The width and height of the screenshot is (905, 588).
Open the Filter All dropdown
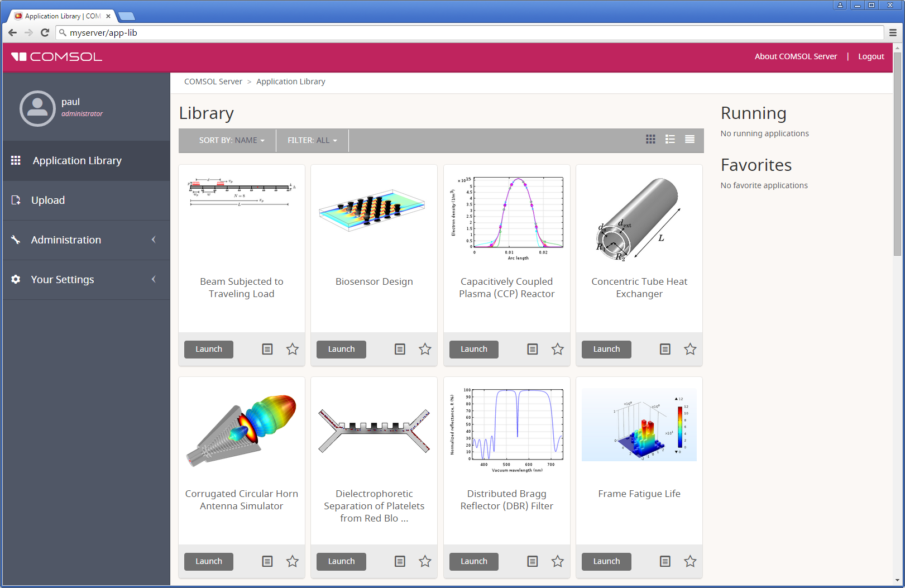[x=312, y=141]
